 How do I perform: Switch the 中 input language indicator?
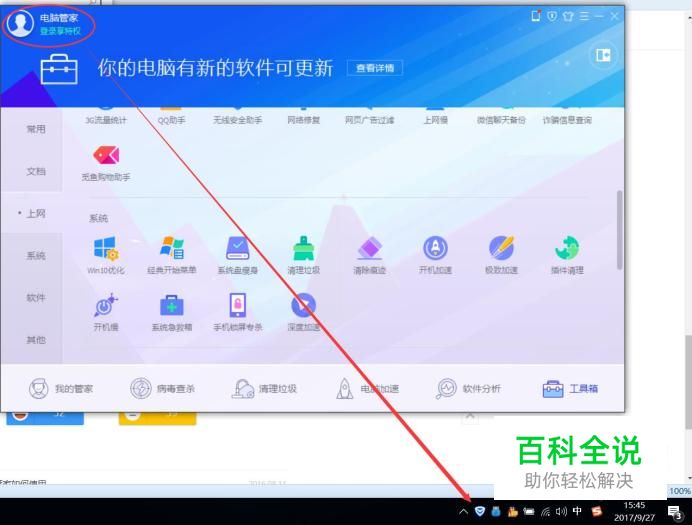(x=577, y=511)
